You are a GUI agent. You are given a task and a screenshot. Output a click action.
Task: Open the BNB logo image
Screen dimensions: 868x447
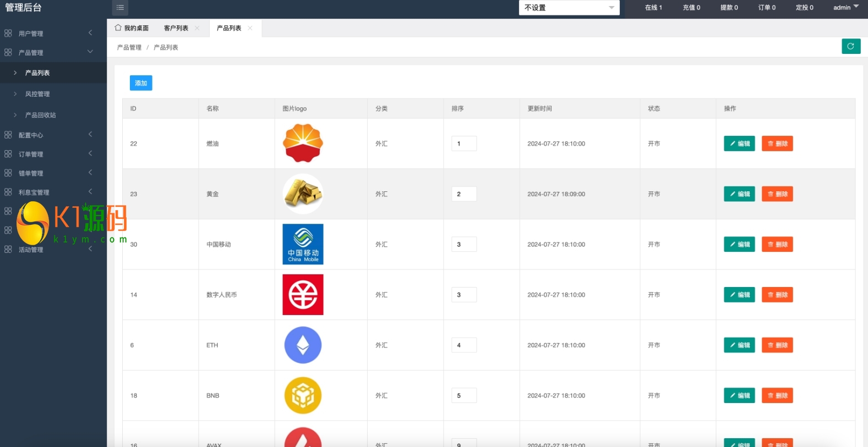coord(303,395)
